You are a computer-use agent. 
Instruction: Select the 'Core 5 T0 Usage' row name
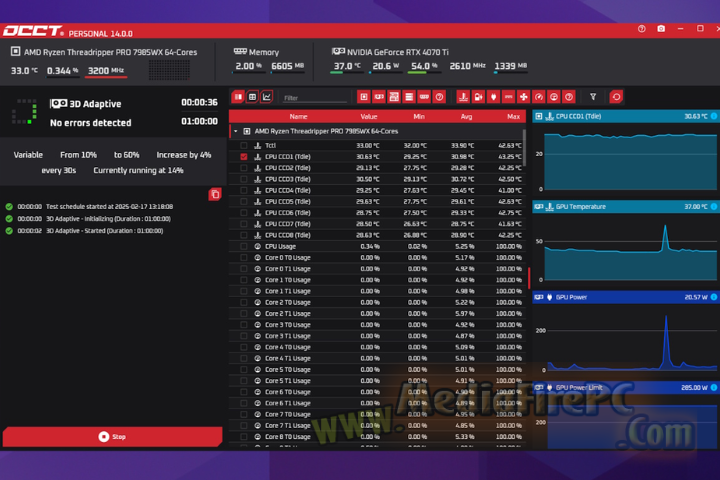pyautogui.click(x=288, y=370)
